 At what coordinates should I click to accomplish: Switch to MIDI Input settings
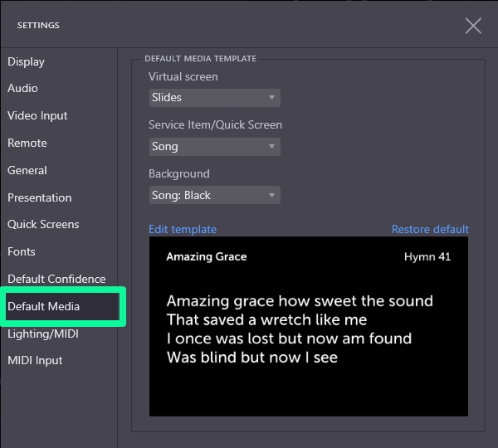(35, 360)
